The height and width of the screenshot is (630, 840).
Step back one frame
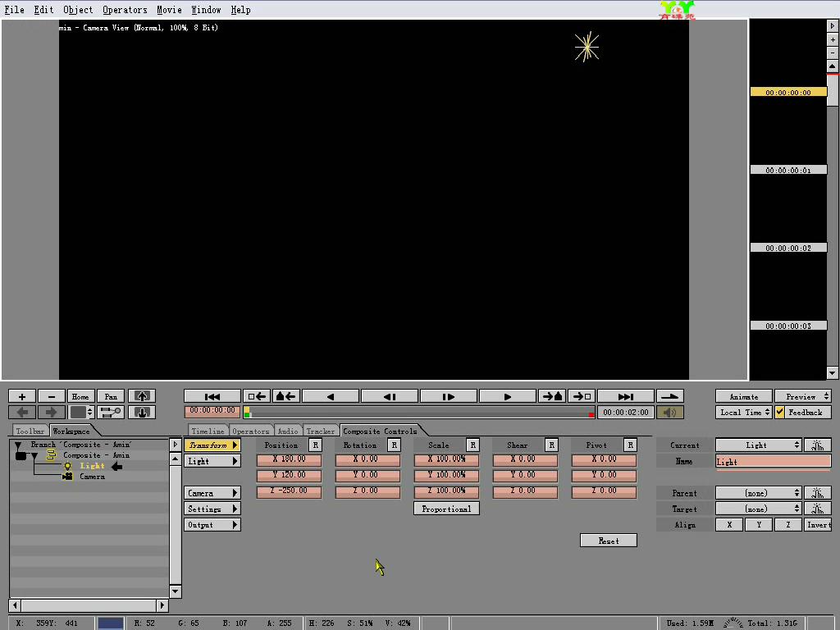(390, 396)
